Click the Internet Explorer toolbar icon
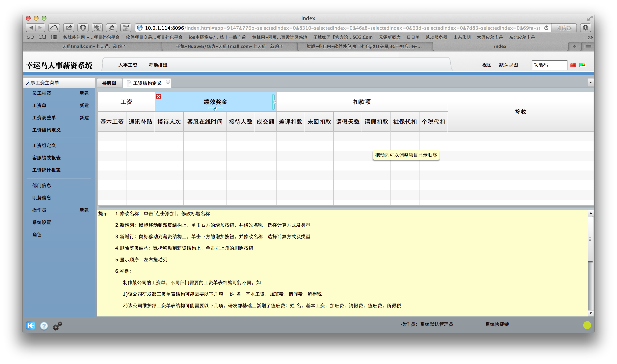The image size is (617, 364). [x=112, y=28]
